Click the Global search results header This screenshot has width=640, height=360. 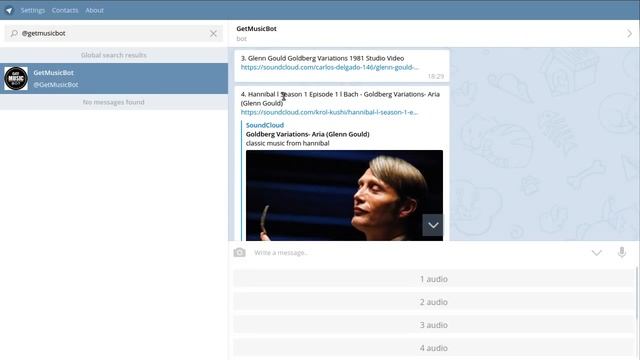113,55
